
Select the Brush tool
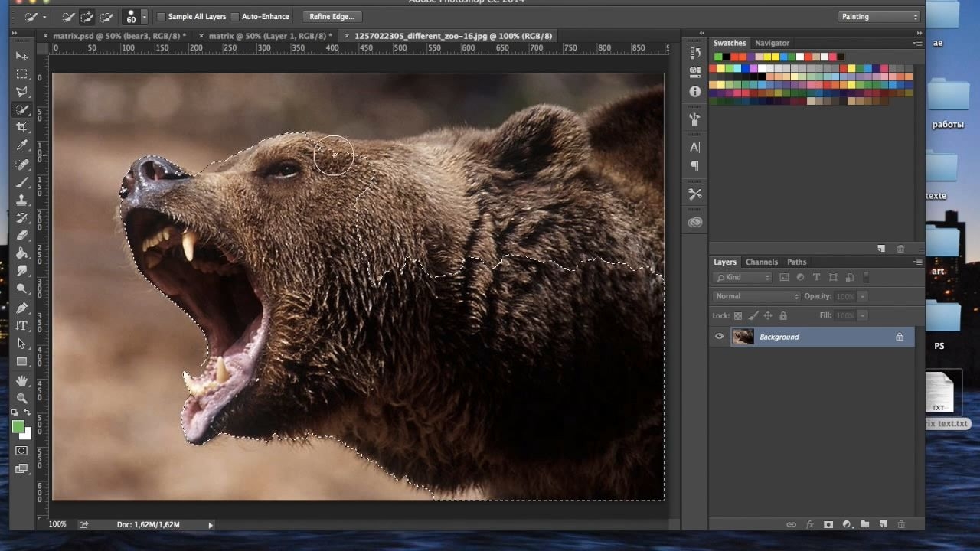[x=21, y=182]
